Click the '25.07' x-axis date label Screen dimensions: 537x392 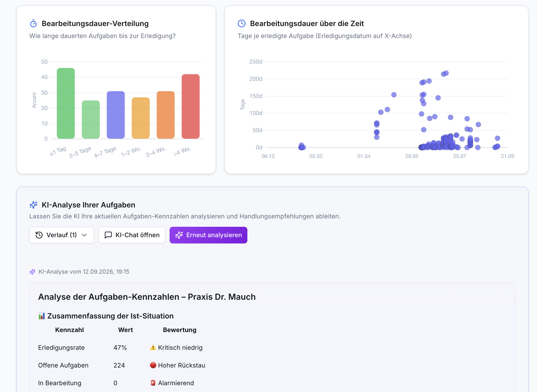(x=460, y=156)
